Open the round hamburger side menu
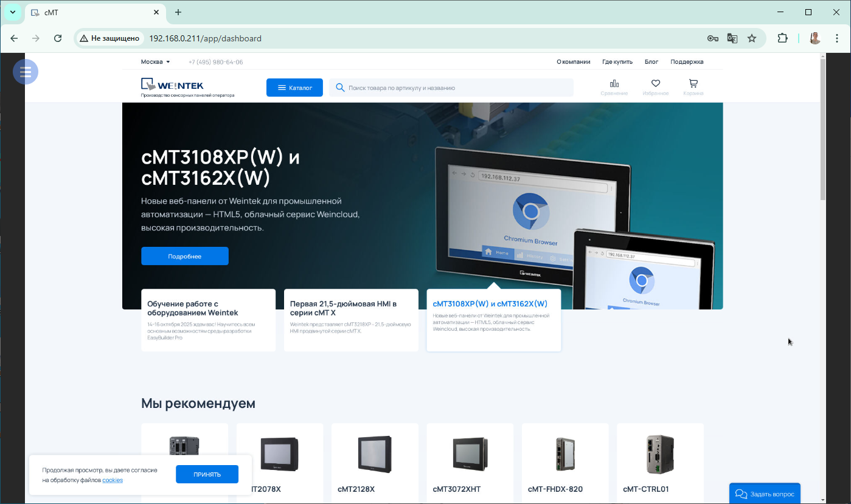The image size is (851, 504). pos(26,72)
